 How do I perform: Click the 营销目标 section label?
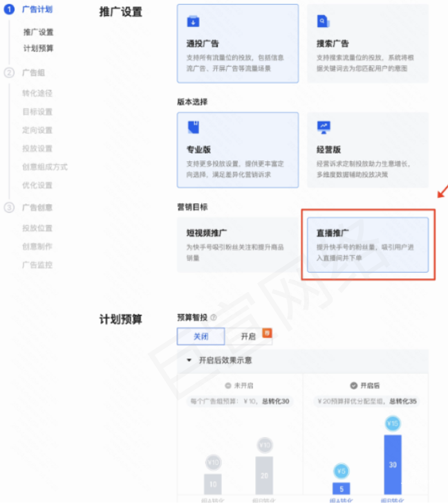(x=192, y=207)
